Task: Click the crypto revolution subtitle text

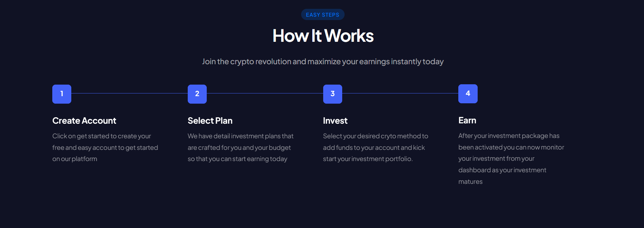Action: tap(323, 62)
